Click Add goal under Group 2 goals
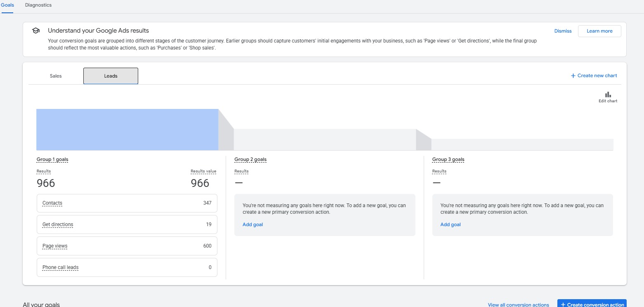This screenshot has height=307, width=644. [x=252, y=224]
